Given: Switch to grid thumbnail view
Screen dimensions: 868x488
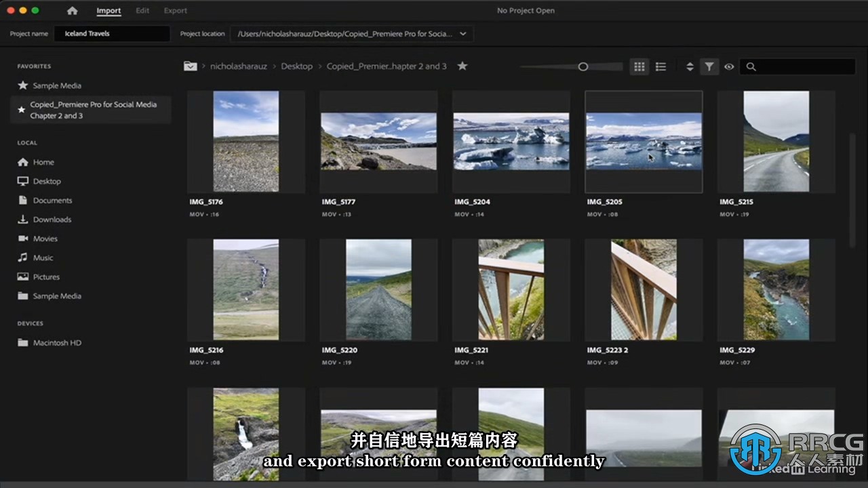Looking at the screenshot, I should (639, 66).
